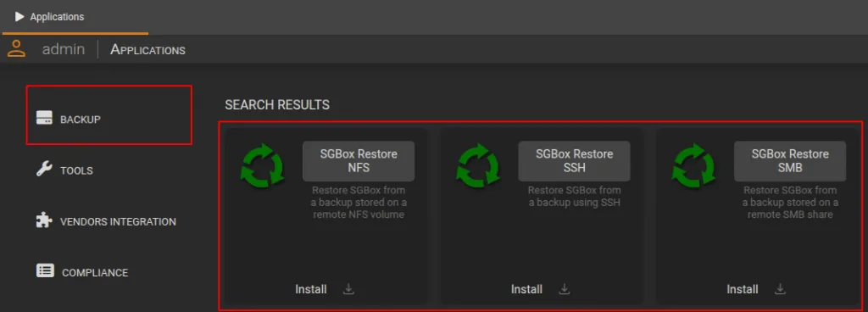Click the Applications play arrow icon
This screenshot has height=312, width=868.
20,17
